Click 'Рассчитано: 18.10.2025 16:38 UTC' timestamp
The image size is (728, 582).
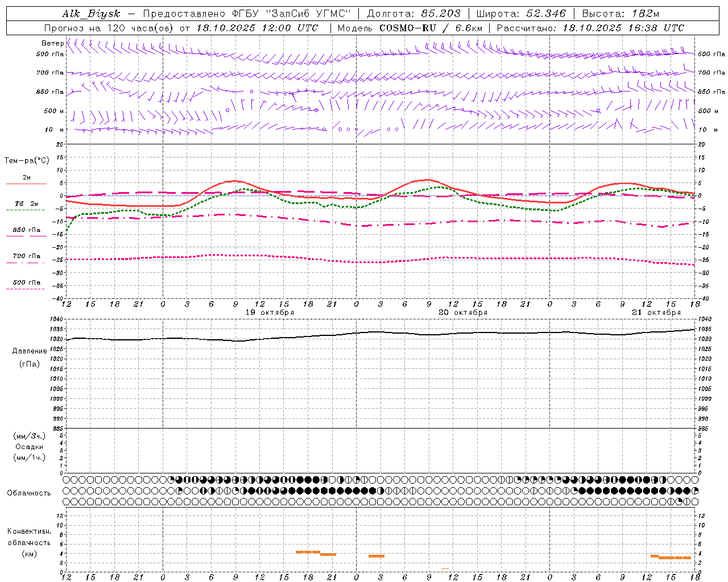click(590, 28)
